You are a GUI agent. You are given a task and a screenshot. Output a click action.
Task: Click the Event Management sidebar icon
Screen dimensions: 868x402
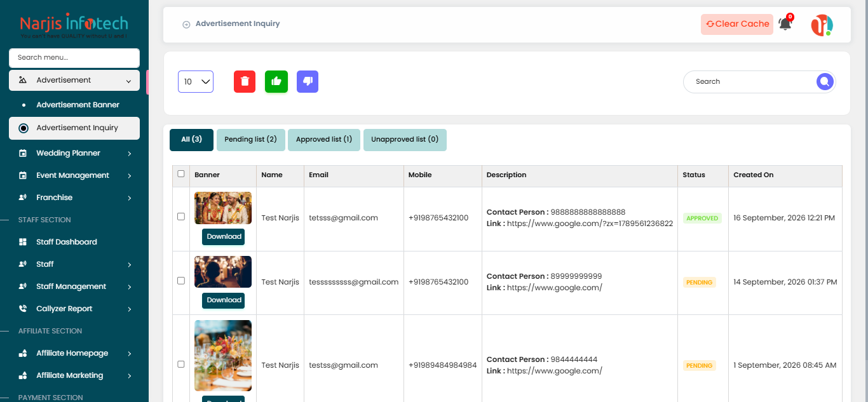click(23, 175)
